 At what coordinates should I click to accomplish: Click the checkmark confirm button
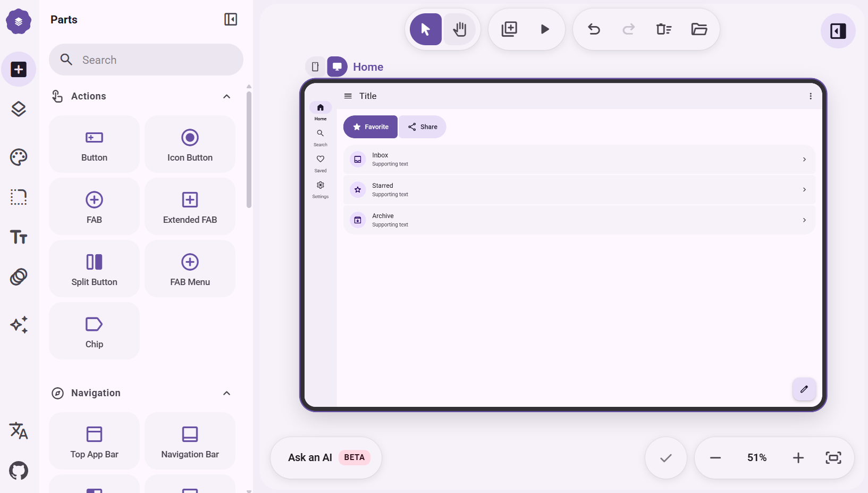pos(666,458)
